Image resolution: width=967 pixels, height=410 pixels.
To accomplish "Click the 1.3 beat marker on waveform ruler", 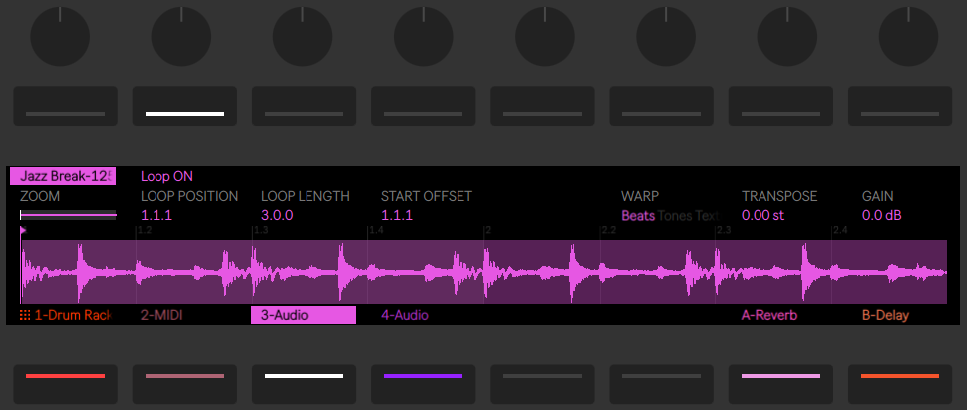I will 261,231.
